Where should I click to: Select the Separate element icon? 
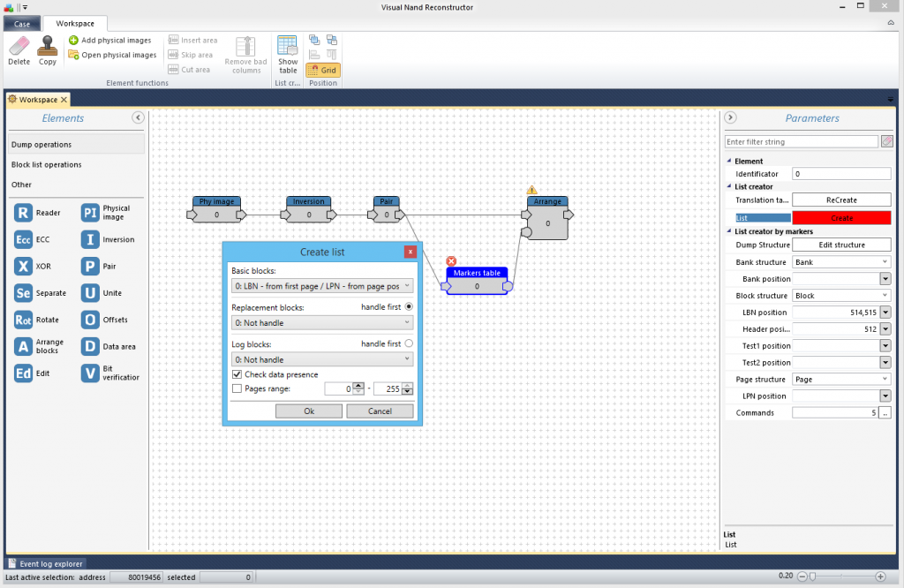[x=23, y=293]
